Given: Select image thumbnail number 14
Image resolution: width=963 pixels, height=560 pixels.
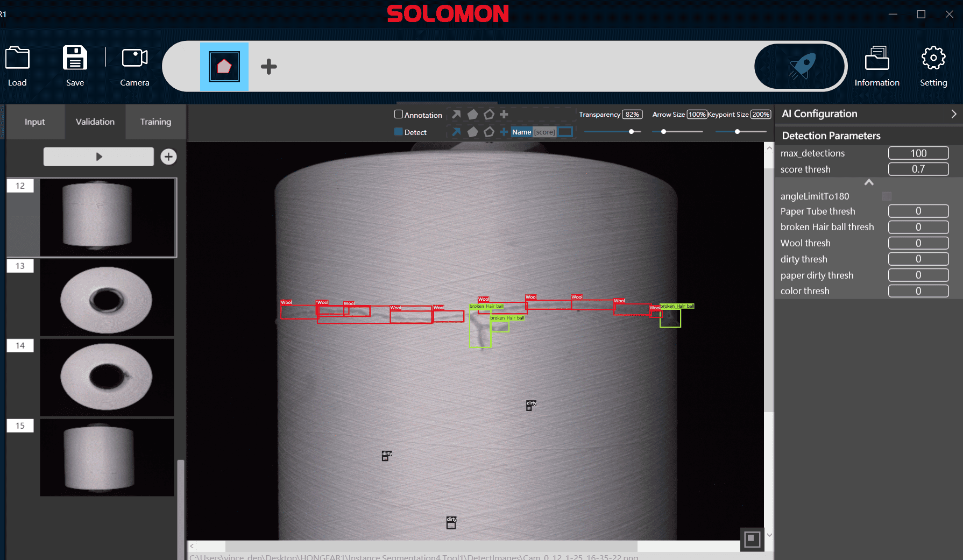Looking at the screenshot, I should (x=107, y=377).
